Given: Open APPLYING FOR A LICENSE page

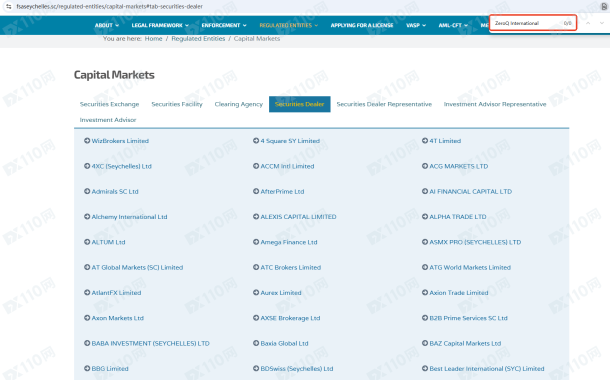Looking at the screenshot, I should pos(362,25).
